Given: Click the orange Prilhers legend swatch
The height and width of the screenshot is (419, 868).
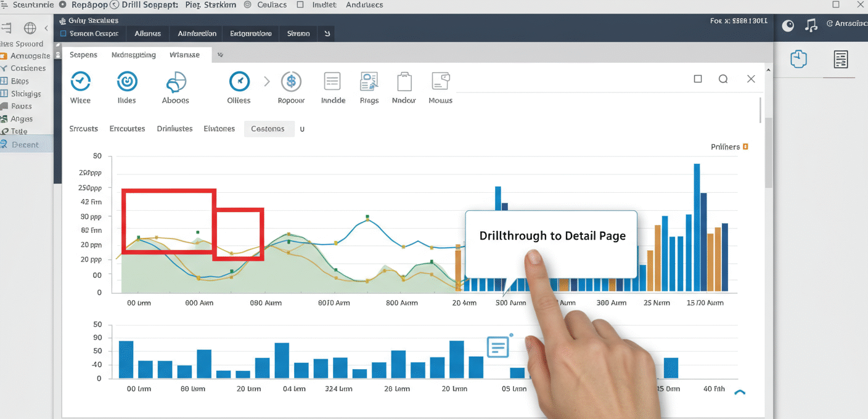Looking at the screenshot, I should (745, 147).
